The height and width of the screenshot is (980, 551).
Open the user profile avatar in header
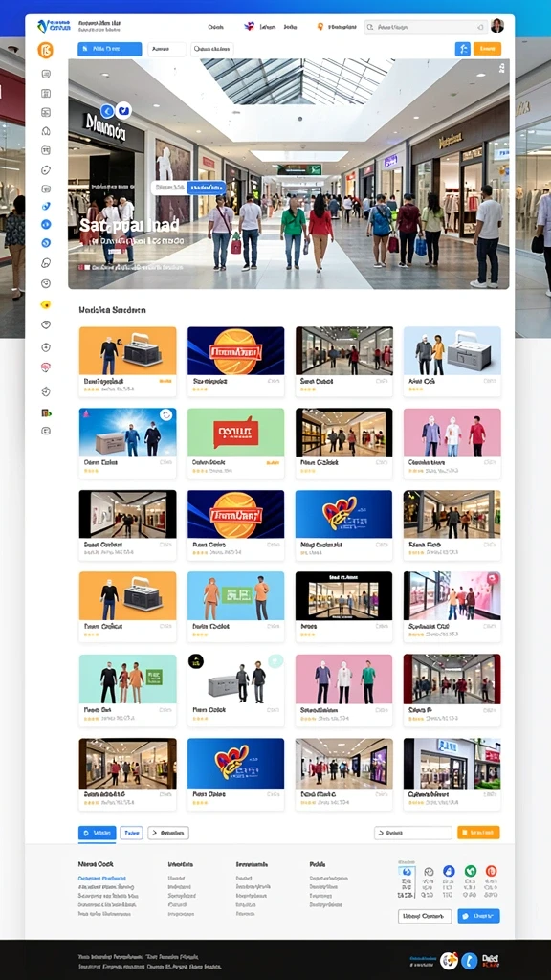[x=497, y=26]
